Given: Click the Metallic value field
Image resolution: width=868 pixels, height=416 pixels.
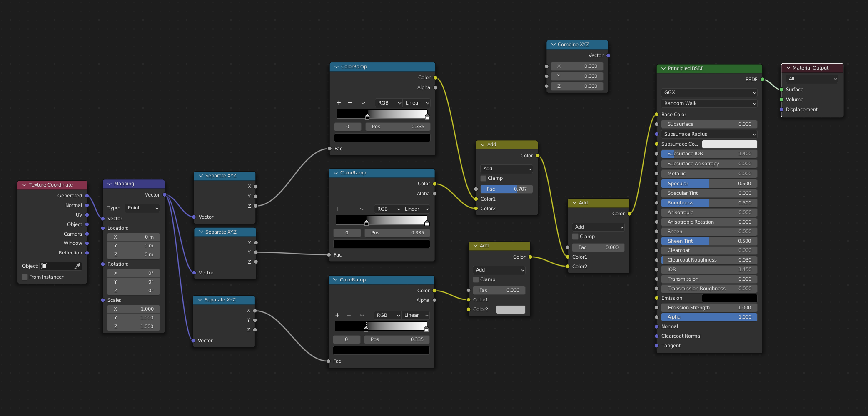Looking at the screenshot, I should pyautogui.click(x=709, y=174).
